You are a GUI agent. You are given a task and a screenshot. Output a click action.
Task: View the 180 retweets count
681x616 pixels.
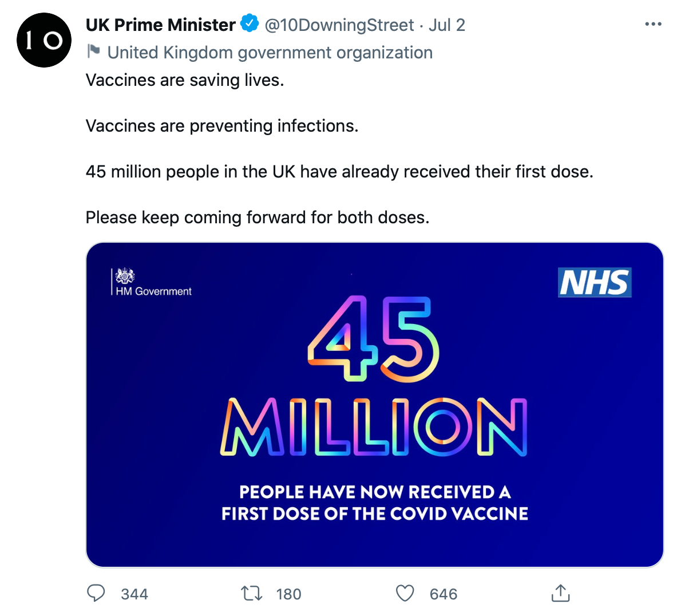(288, 594)
